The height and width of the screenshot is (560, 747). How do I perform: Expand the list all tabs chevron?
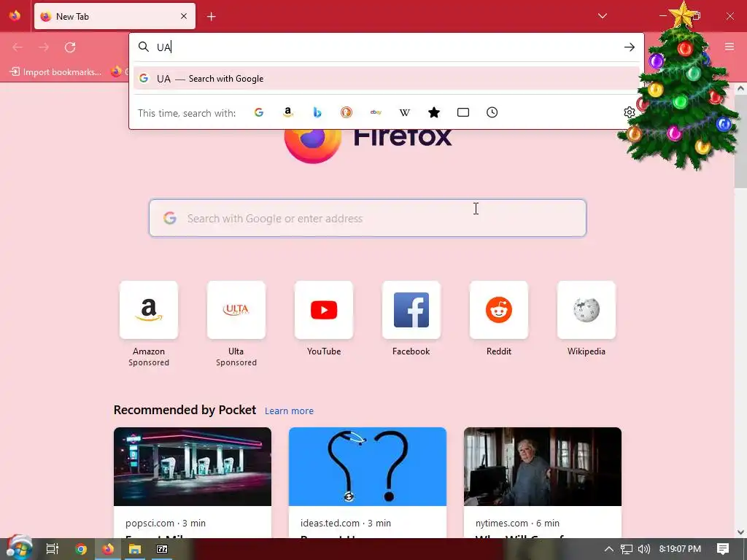coord(603,16)
